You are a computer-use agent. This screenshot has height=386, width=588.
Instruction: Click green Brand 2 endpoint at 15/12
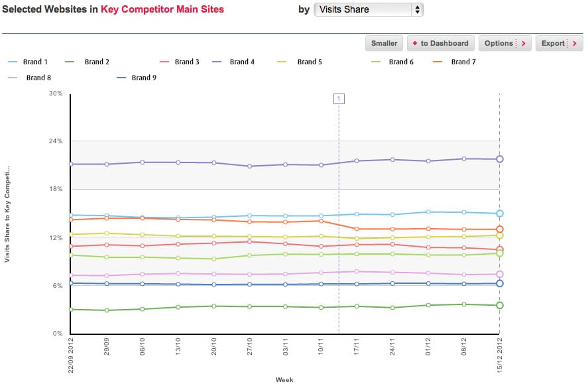500,305
